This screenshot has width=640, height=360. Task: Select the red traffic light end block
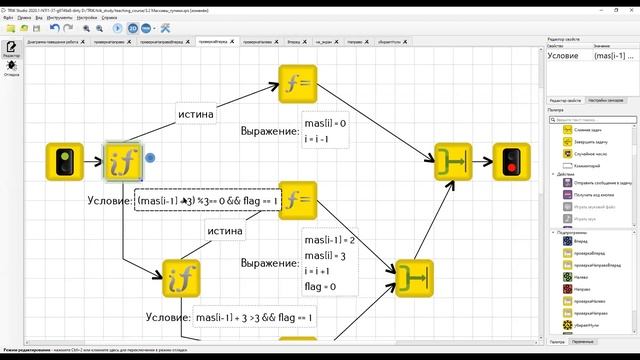pyautogui.click(x=511, y=162)
